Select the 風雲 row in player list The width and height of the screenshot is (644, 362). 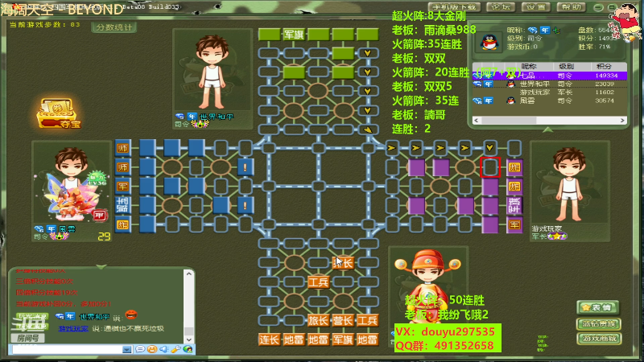click(x=550, y=101)
